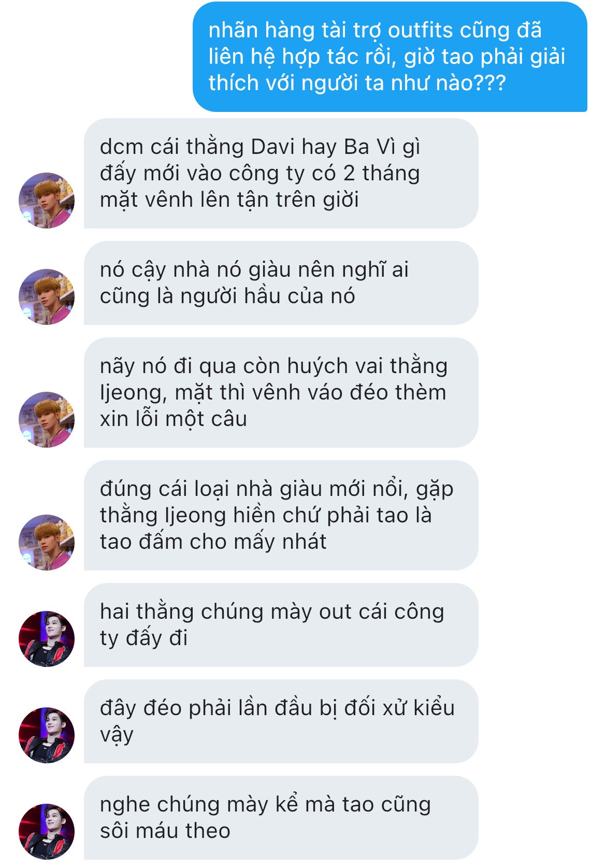This screenshot has width=606, height=868.
Task: Tap the words 'mặt vênh lên tận trên giời'
Action: tap(229, 200)
